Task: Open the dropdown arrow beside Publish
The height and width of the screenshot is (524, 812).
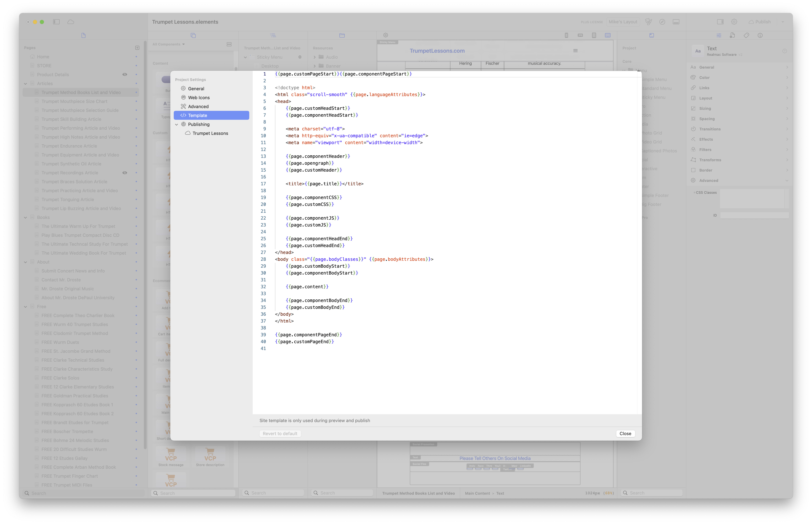Action: (783, 22)
